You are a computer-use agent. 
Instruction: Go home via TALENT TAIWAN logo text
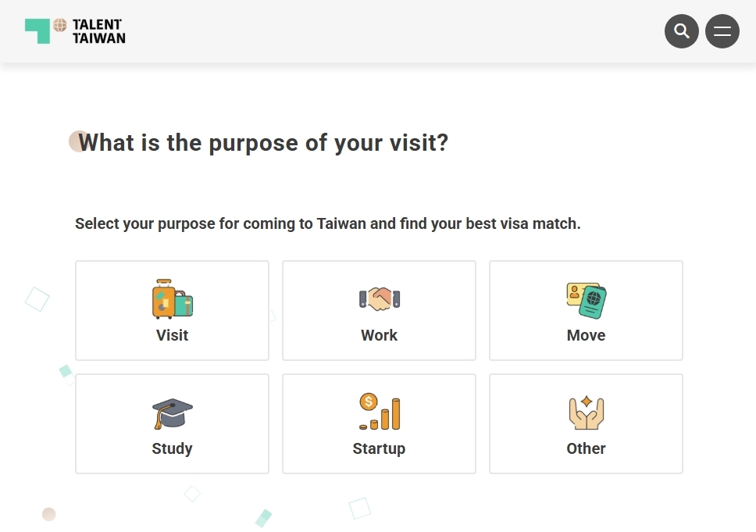pos(99,31)
